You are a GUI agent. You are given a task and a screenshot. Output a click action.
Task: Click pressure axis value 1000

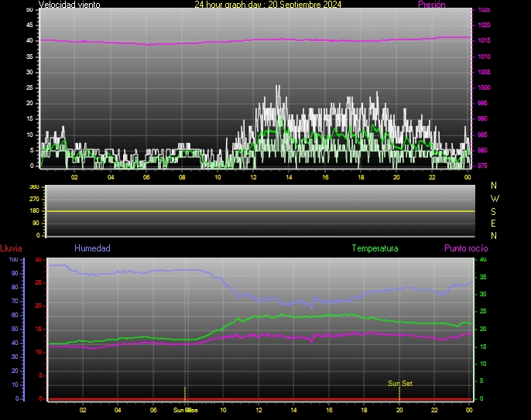[484, 87]
